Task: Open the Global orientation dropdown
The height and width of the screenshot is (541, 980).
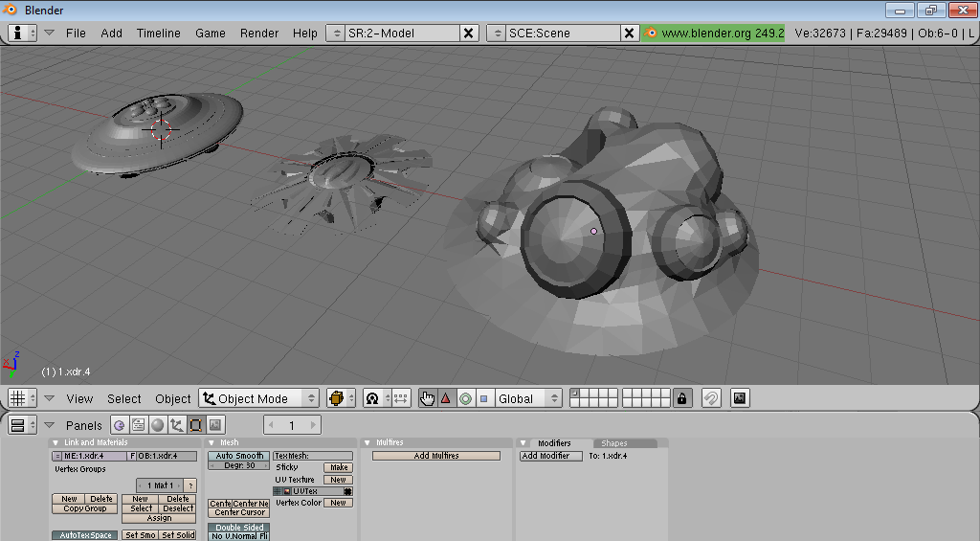Action: (527, 398)
